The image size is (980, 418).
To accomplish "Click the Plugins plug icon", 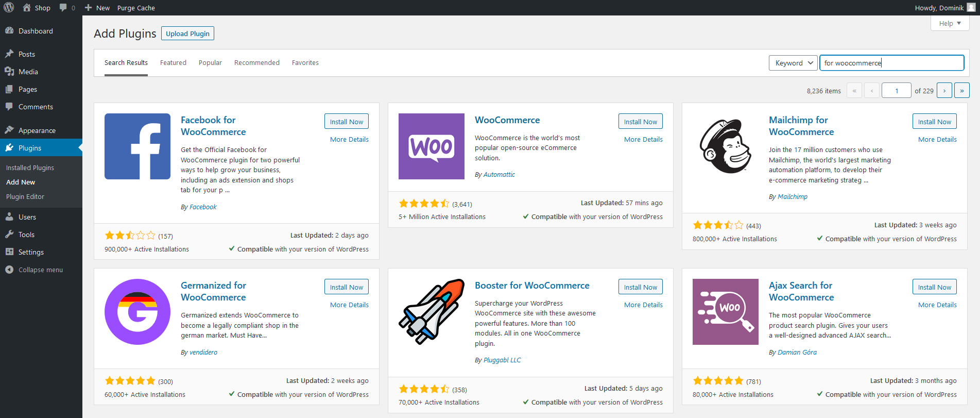I will 9,148.
